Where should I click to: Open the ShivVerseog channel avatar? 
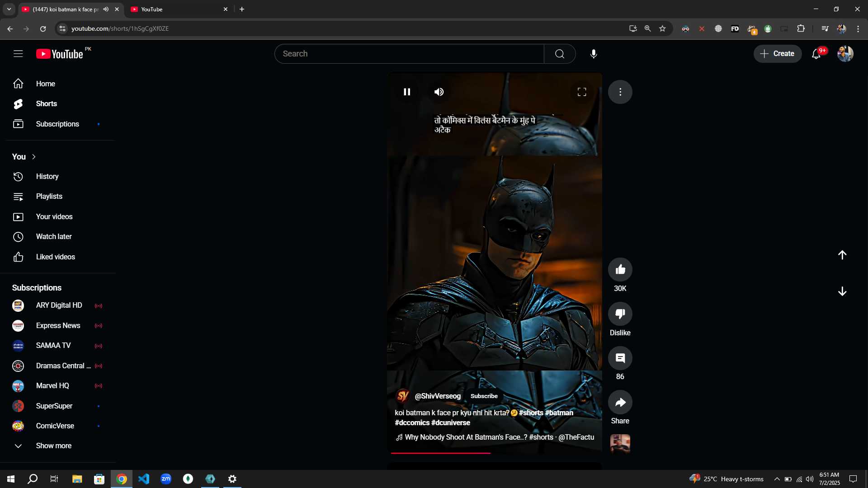(402, 396)
